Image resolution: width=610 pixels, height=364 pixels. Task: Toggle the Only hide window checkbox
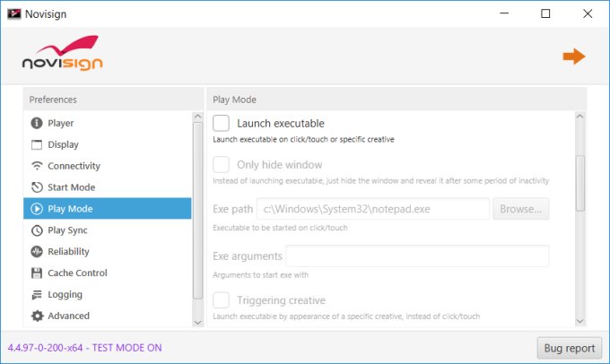tap(221, 164)
